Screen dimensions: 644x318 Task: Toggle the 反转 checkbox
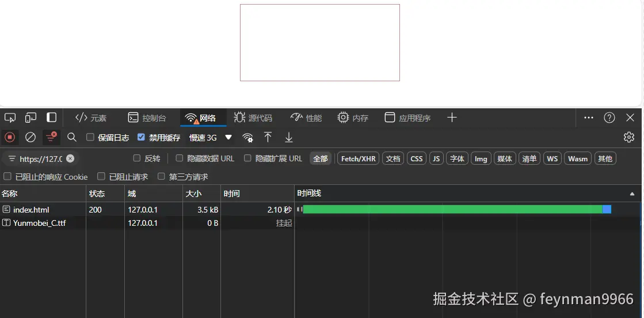(x=137, y=158)
